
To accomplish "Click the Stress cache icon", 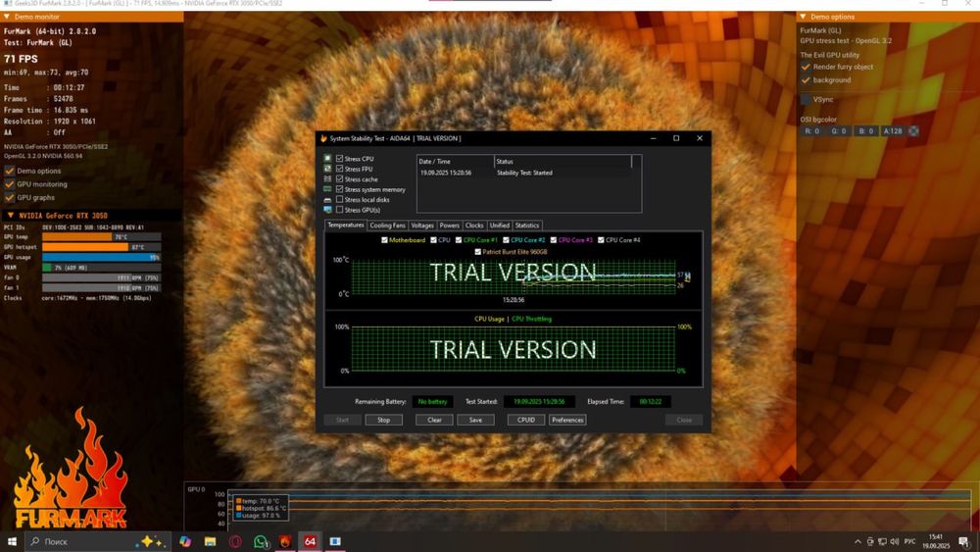I will click(x=327, y=178).
